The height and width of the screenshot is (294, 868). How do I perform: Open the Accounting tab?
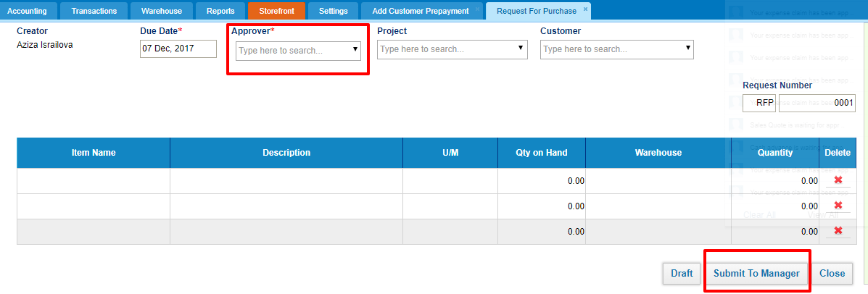point(28,11)
